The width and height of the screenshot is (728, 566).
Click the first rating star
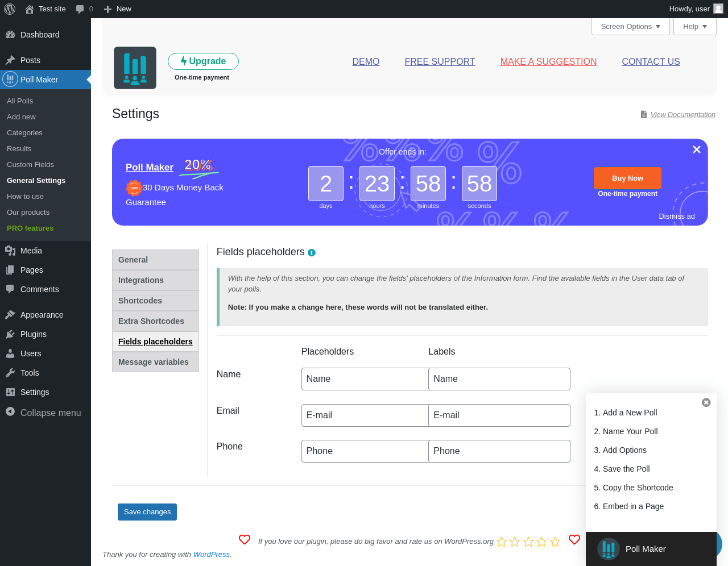pyautogui.click(x=502, y=542)
